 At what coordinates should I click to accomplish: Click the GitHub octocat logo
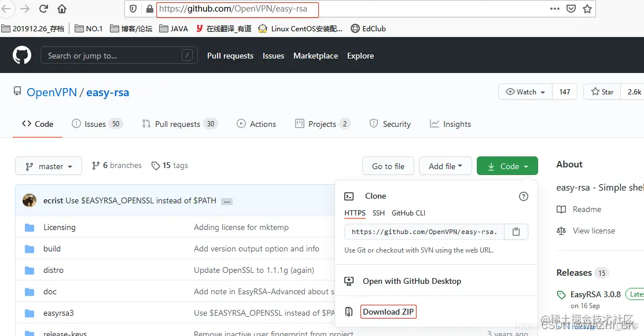[22, 55]
